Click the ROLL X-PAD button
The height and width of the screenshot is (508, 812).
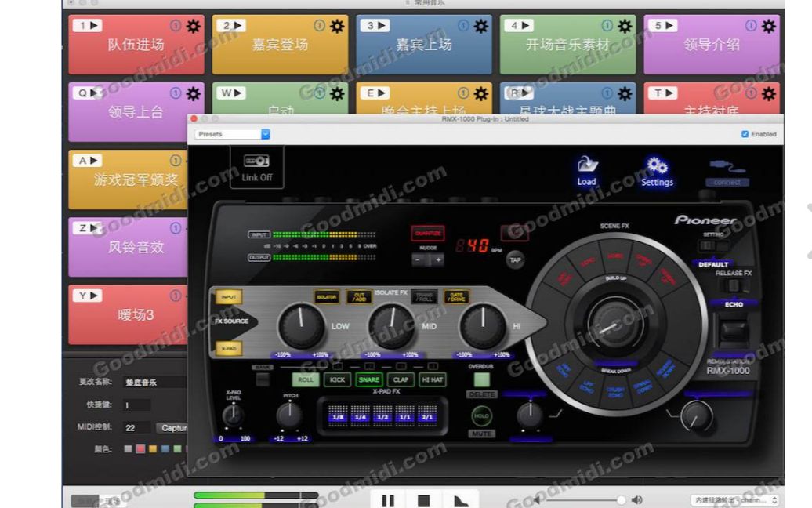(x=306, y=379)
